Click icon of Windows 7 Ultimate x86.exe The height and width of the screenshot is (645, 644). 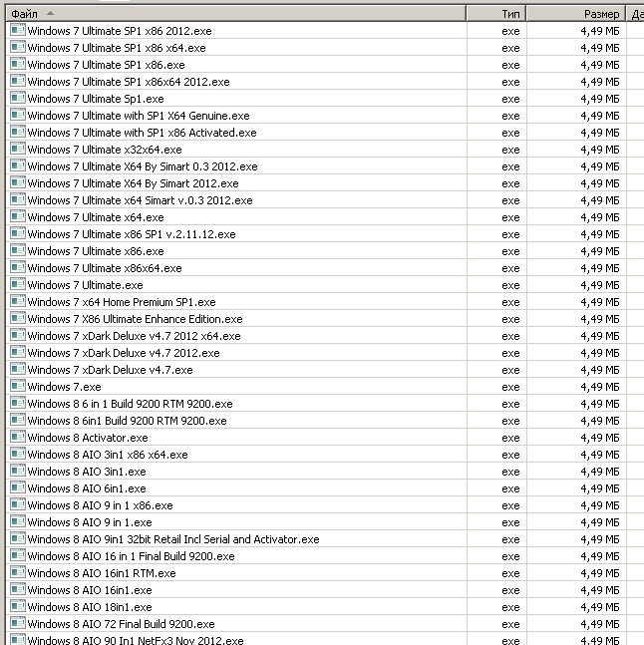coord(18,250)
